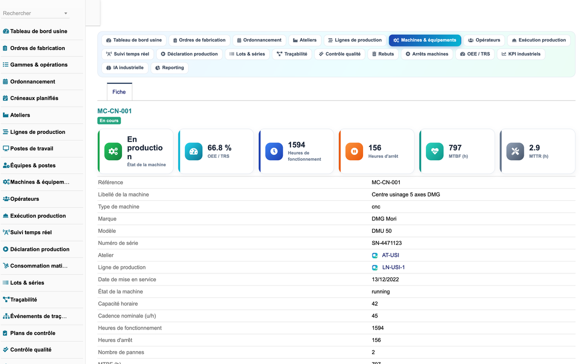The image size is (588, 364).
Task: Click orange pause icon Heures d'arrêt
Action: [x=354, y=151]
